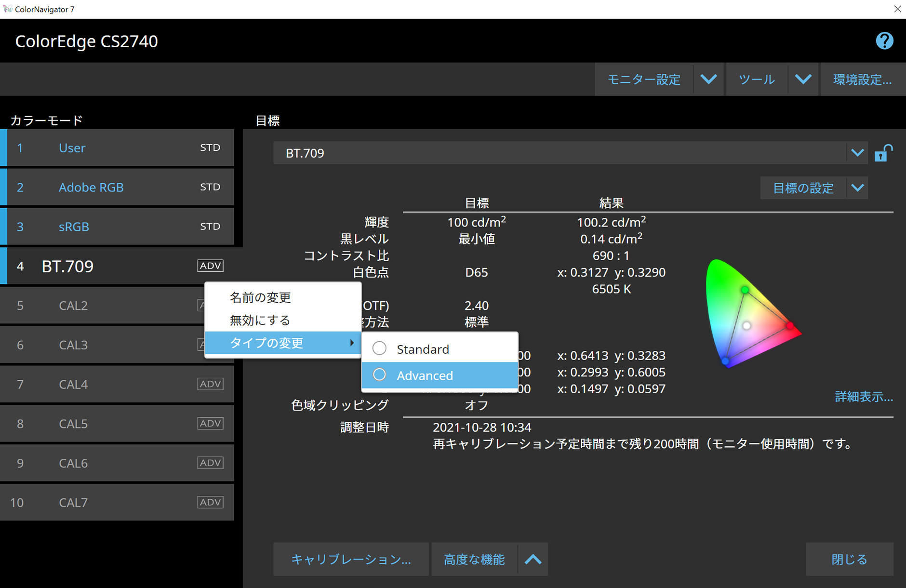
Task: Click the green primary point on gamut
Action: 745,290
